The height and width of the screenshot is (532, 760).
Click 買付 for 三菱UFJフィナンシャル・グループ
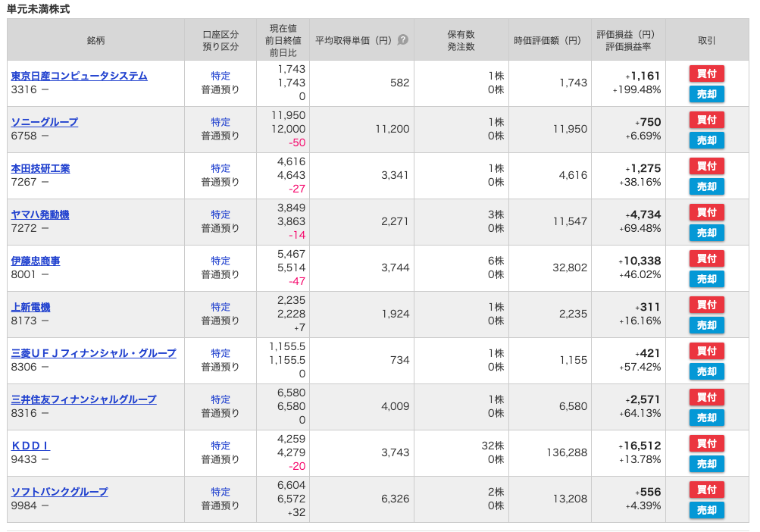point(707,351)
